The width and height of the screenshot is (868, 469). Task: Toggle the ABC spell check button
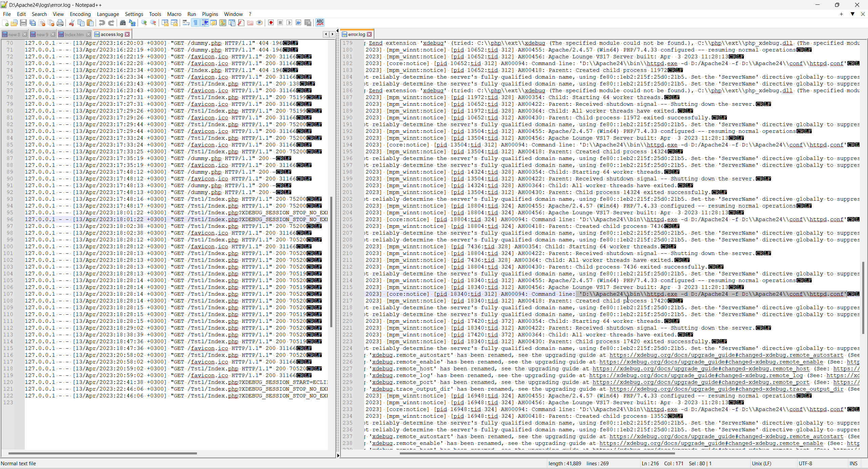[320, 23]
